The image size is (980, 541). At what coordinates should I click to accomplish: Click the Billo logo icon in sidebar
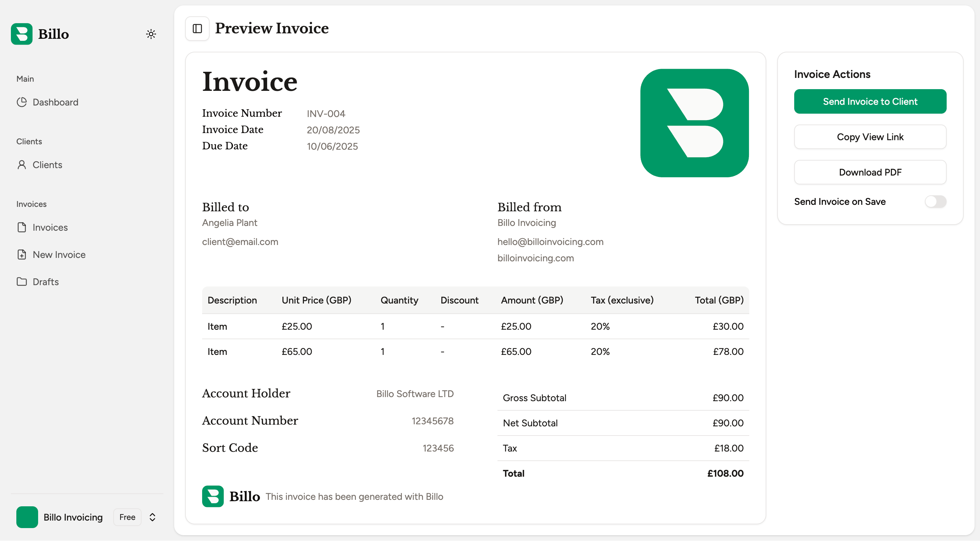[22, 34]
